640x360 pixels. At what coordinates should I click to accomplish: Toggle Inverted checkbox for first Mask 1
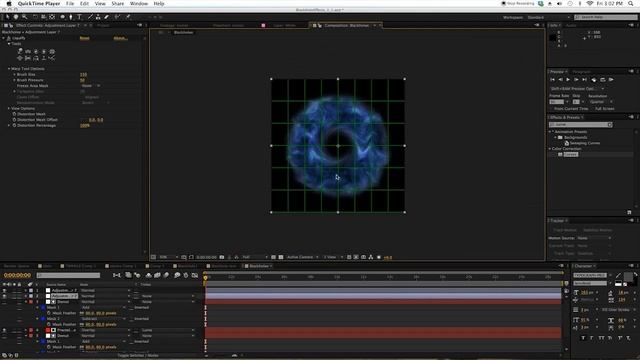point(132,307)
